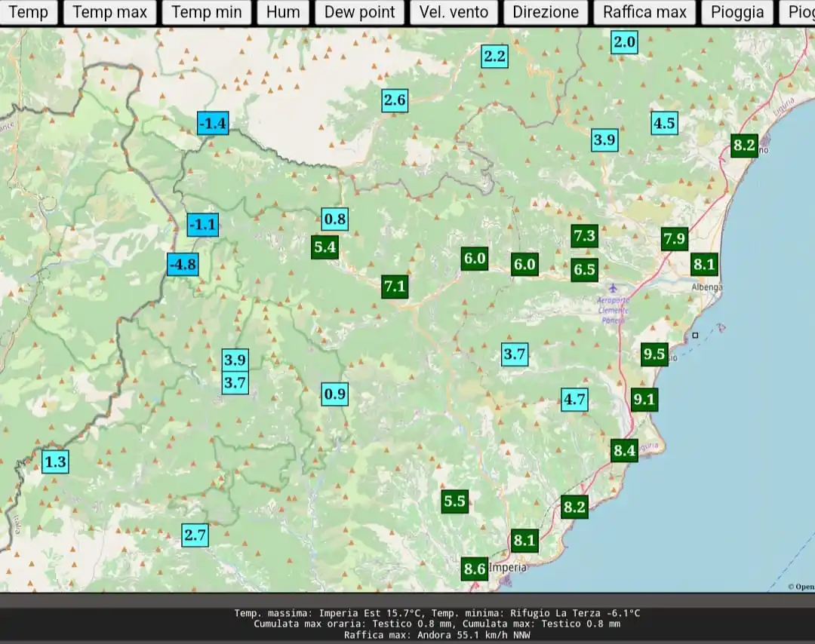This screenshot has width=815, height=644.
Task: Select the Raffica max button
Action: point(644,12)
